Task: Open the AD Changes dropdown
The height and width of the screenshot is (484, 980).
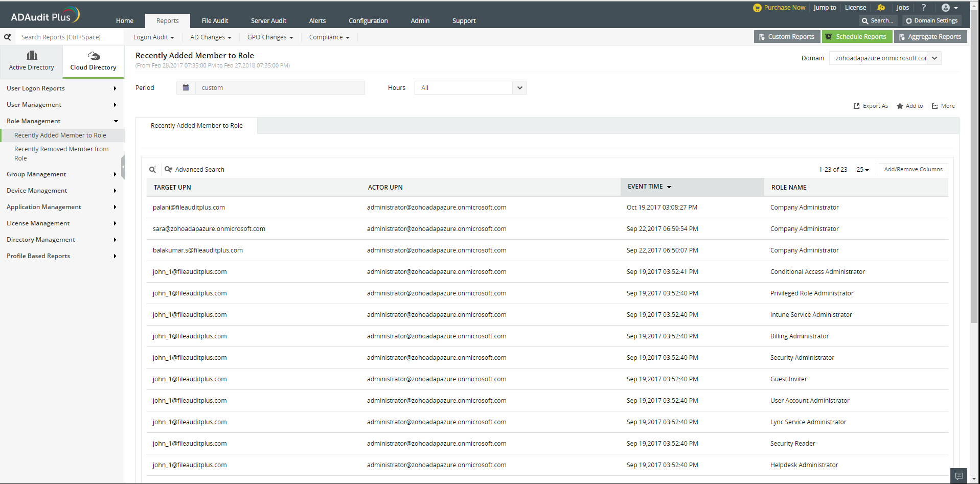Action: pyautogui.click(x=211, y=37)
